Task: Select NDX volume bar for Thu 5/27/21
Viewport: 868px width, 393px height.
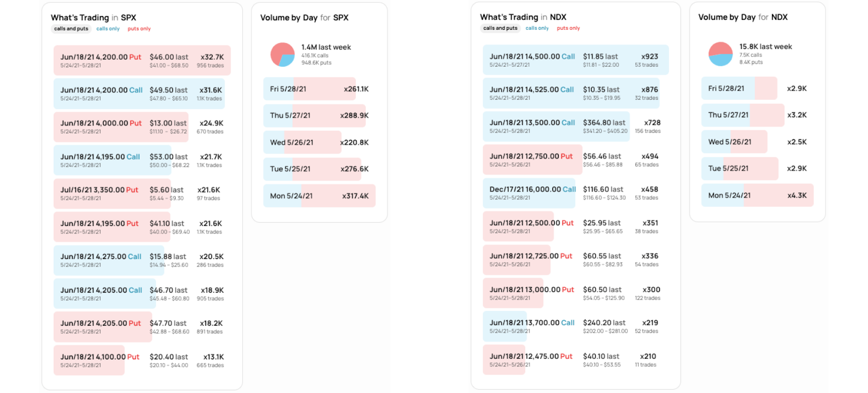Action: [x=757, y=115]
